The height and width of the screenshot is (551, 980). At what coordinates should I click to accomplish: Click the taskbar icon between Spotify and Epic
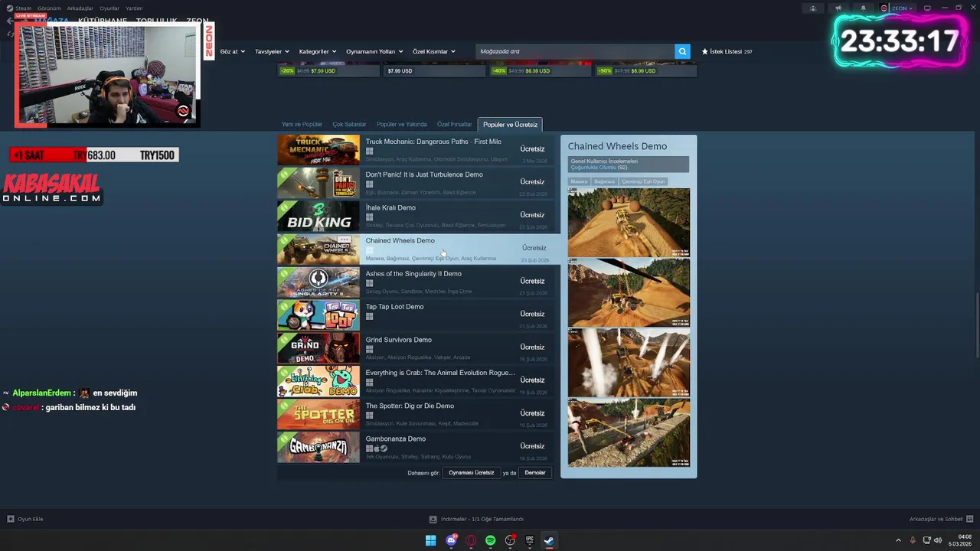(510, 540)
